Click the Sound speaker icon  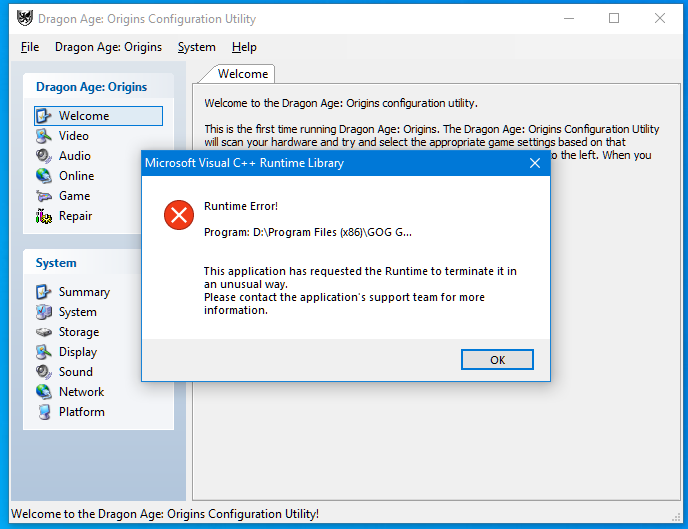43,372
